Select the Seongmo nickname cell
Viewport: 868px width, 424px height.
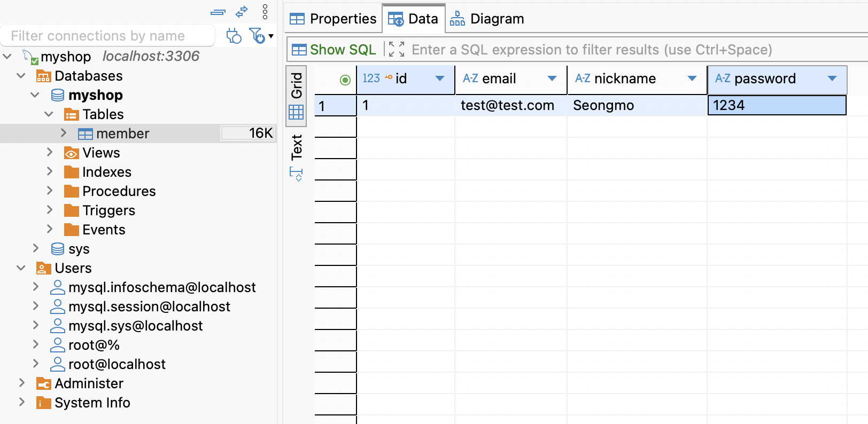[x=637, y=105]
